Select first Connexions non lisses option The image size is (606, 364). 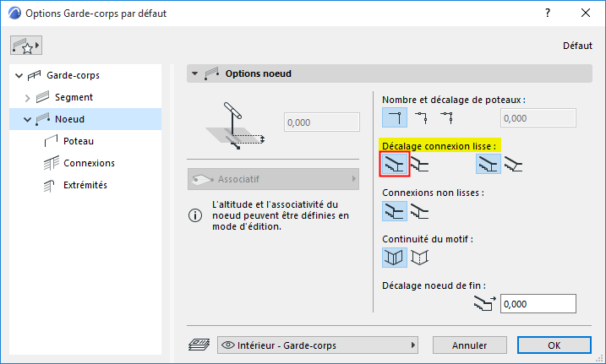click(394, 210)
